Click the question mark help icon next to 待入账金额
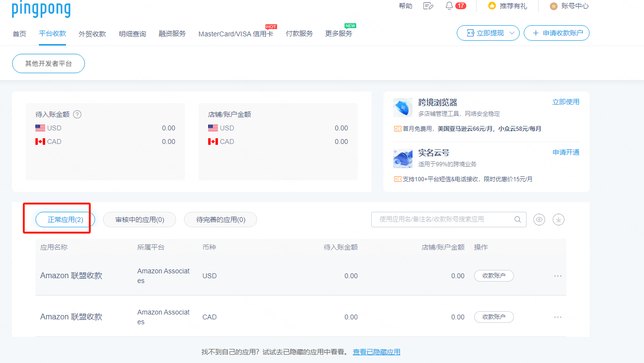 click(77, 115)
